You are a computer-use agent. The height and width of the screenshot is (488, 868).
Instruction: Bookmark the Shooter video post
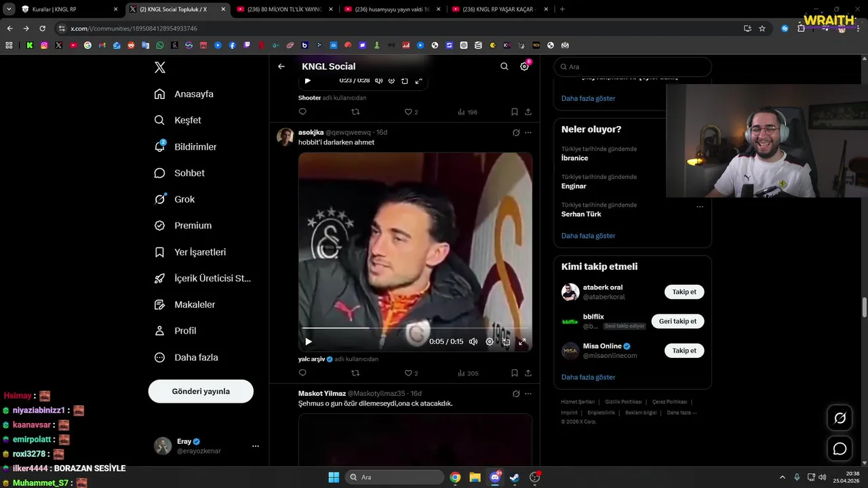click(x=514, y=112)
